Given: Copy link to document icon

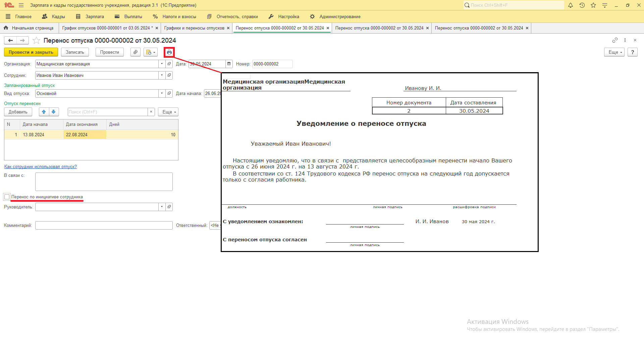Looking at the screenshot, I should (x=615, y=40).
